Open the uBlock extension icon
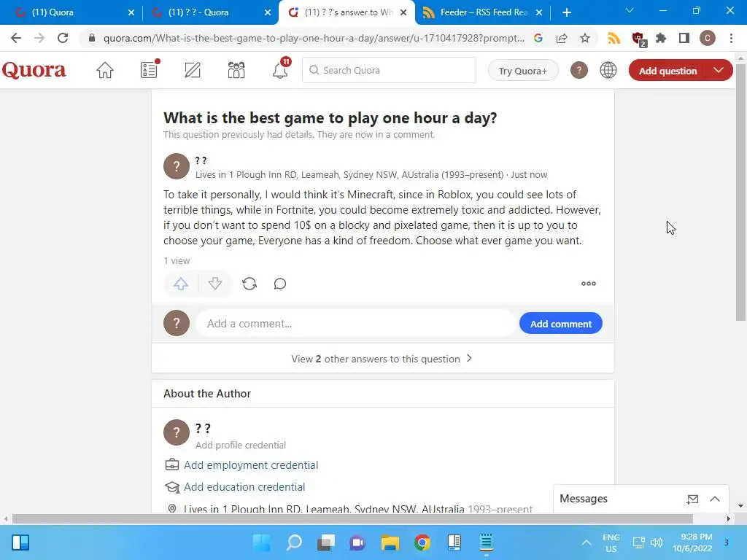This screenshot has height=560, width=747. pos(638,39)
